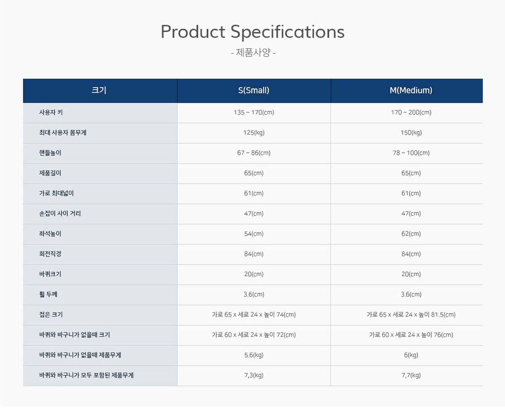The image size is (505, 420).
Task: Click the 핸들높이 row label
Action: [x=50, y=153]
